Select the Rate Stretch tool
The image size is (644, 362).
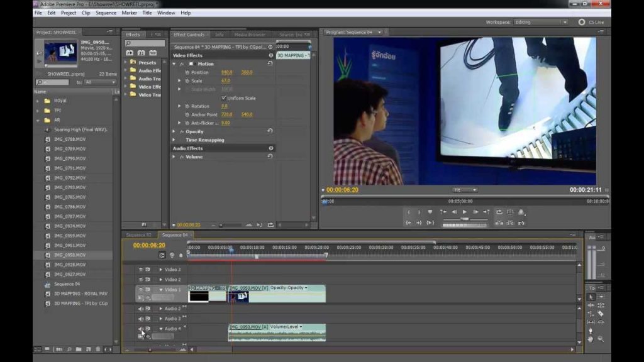pos(591,314)
